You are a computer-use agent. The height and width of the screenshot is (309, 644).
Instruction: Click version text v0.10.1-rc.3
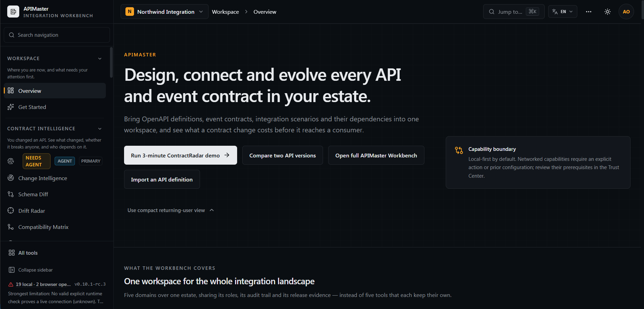(90, 284)
